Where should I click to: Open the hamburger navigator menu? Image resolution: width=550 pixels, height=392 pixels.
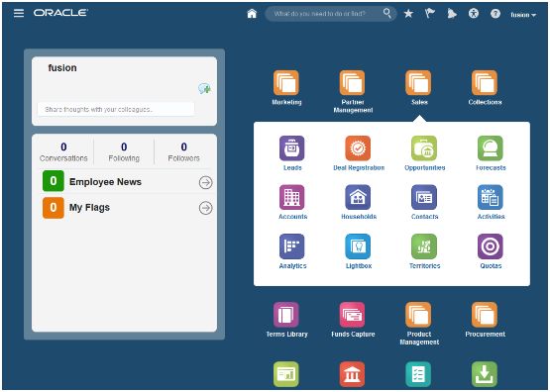[19, 13]
